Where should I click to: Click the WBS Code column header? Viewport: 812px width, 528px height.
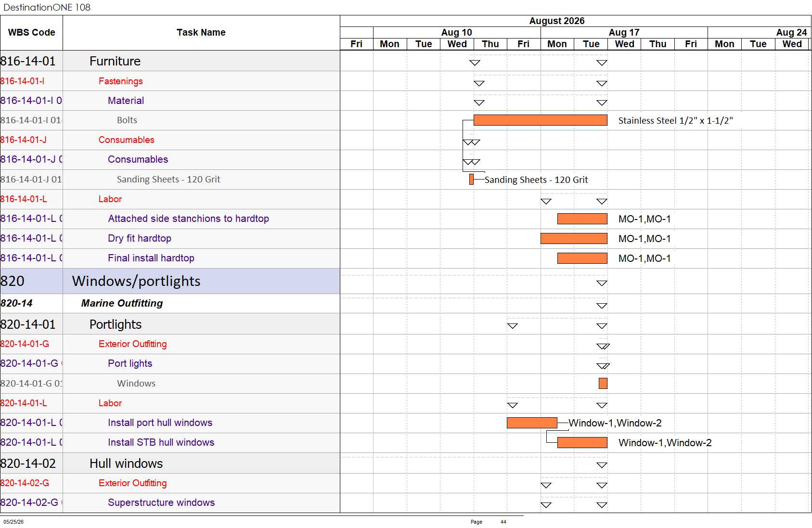(x=31, y=32)
